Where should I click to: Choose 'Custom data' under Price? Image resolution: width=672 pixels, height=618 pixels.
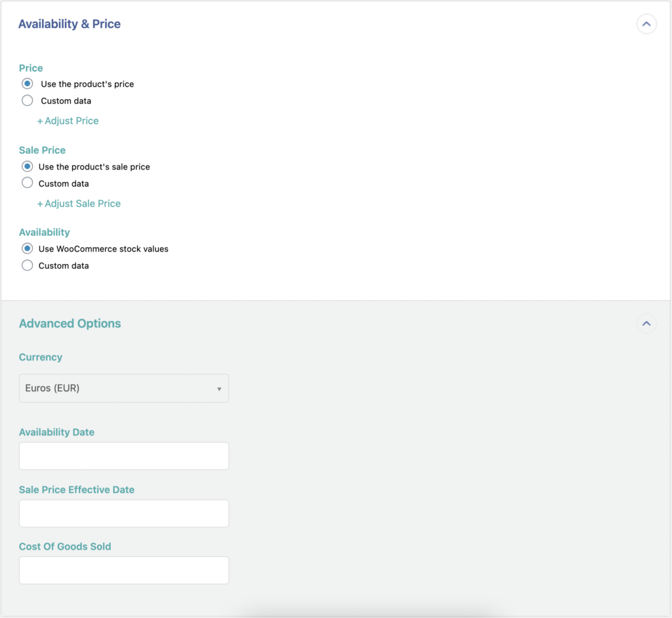(x=27, y=100)
